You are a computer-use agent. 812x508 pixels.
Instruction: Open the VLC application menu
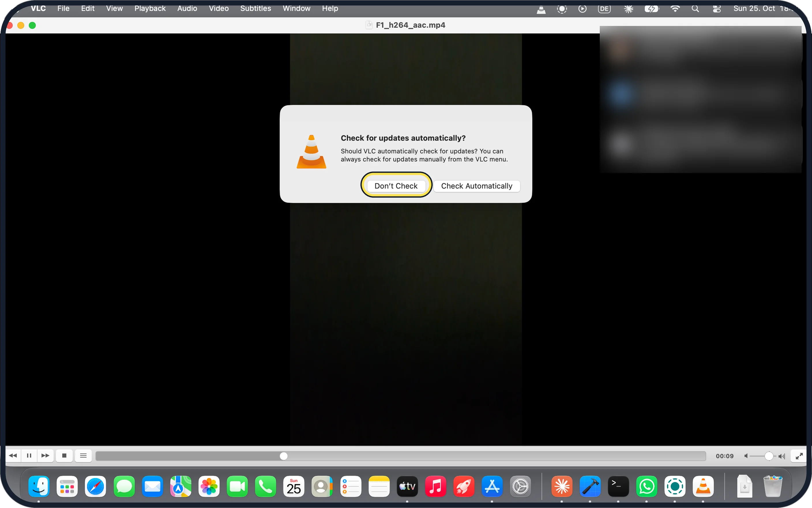(x=38, y=8)
